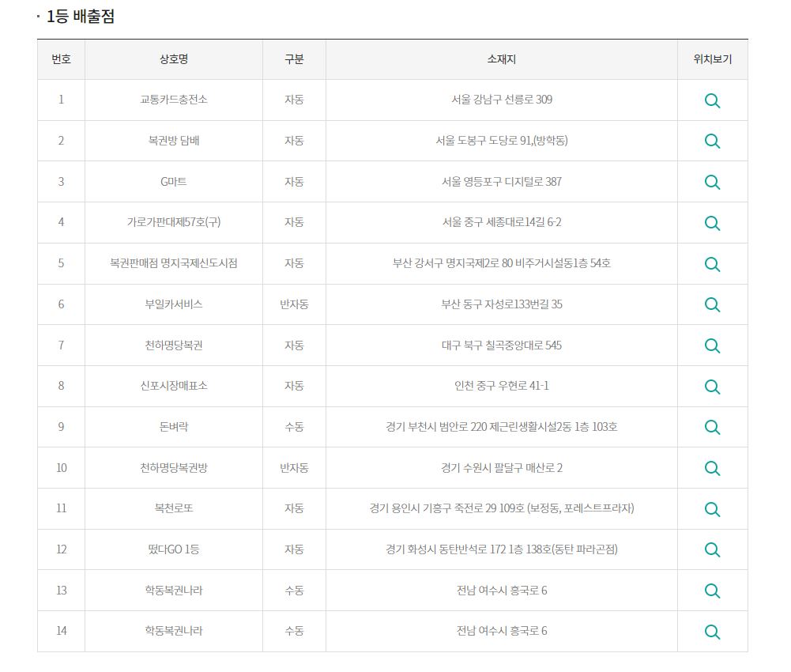Viewport: 791px width, 672px height.
Task: Click store name 부일카서비스
Action: tap(174, 304)
